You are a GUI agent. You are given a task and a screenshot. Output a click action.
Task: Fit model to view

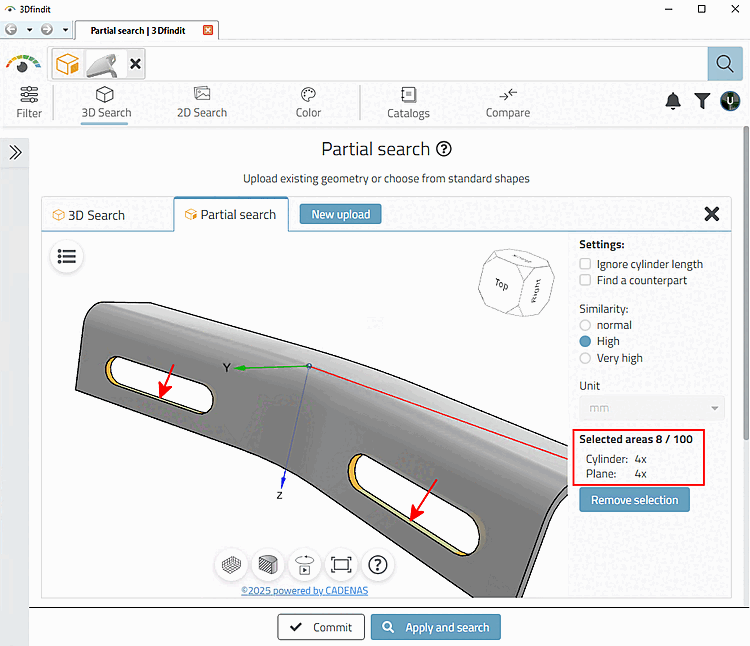[x=341, y=565]
